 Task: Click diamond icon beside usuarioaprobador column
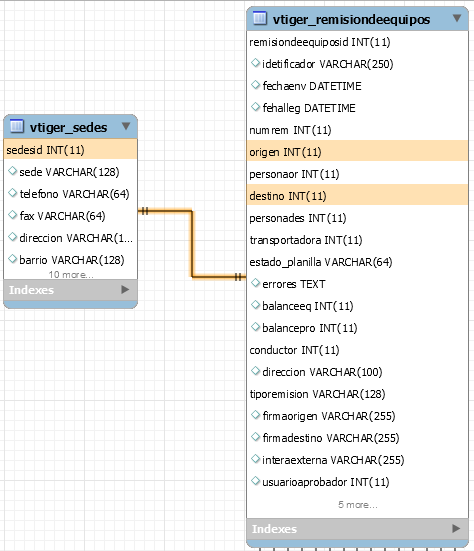tap(255, 481)
